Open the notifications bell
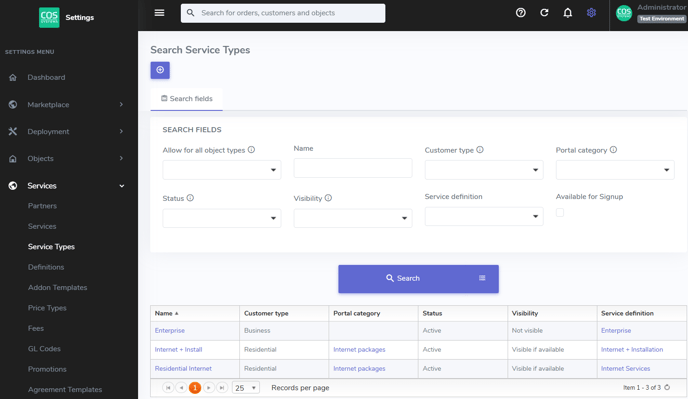 [x=568, y=13]
